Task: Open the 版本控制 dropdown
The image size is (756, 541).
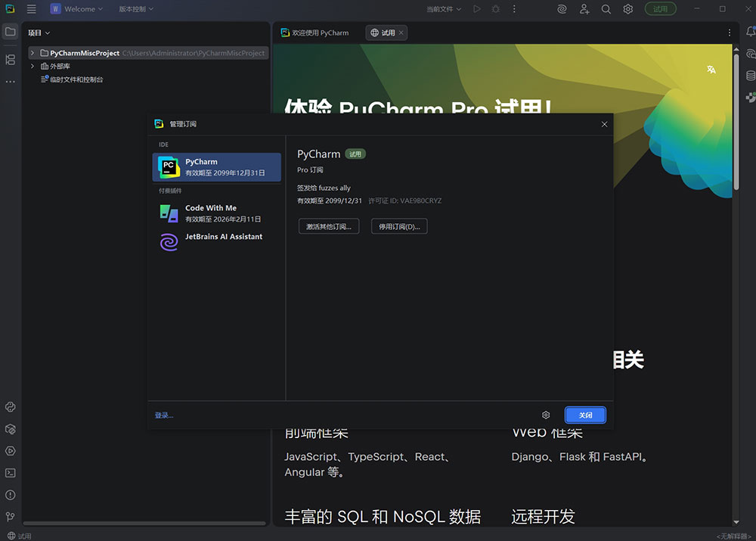Action: [136, 9]
